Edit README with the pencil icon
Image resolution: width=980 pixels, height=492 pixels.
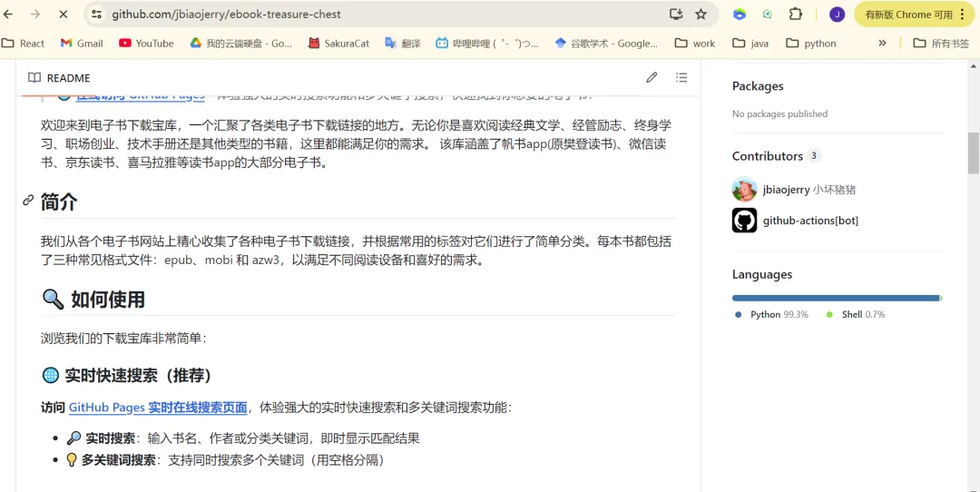click(x=652, y=77)
